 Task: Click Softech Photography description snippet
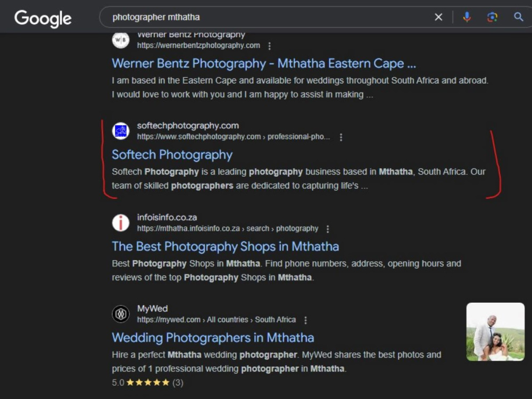coord(298,179)
